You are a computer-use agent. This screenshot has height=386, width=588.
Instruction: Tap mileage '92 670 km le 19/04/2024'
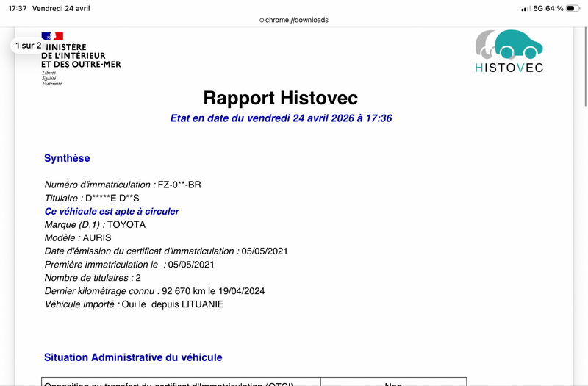point(213,291)
